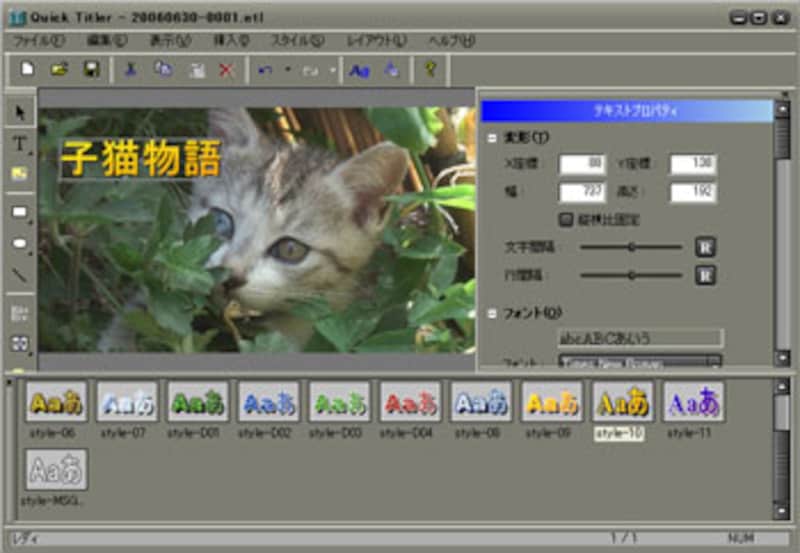The height and width of the screenshot is (553, 800).
Task: Open the font name dropdown list
Action: (x=713, y=363)
